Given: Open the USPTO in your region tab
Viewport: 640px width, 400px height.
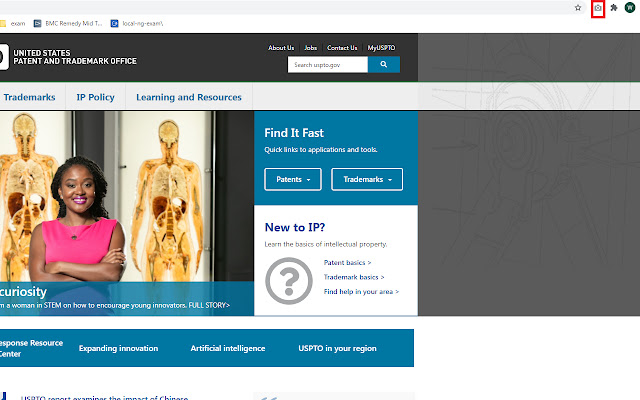Looking at the screenshot, I should click(337, 348).
